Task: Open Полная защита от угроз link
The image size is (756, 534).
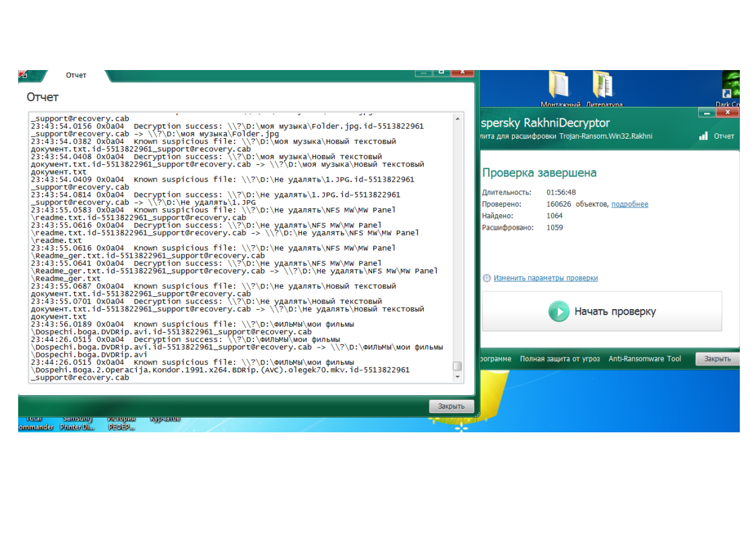Action: (560, 358)
